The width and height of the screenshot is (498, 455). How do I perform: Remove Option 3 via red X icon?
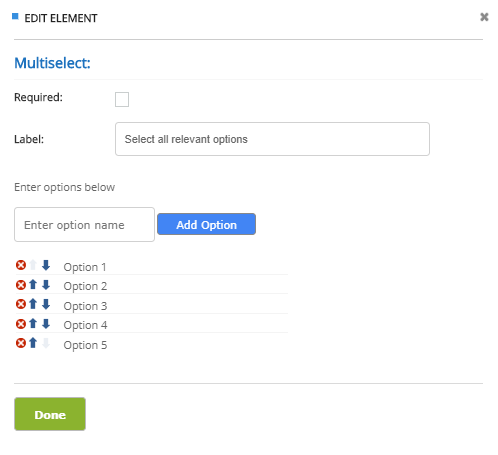[x=21, y=304]
